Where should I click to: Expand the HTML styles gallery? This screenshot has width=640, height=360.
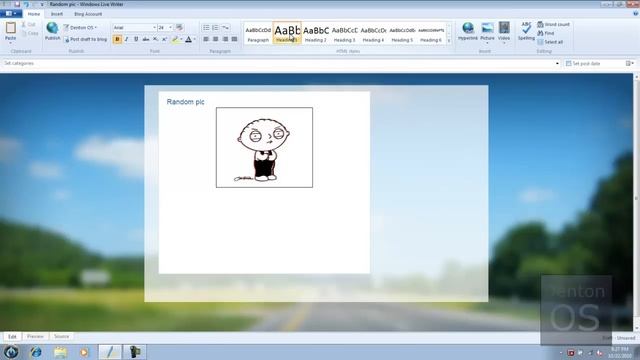click(x=449, y=41)
